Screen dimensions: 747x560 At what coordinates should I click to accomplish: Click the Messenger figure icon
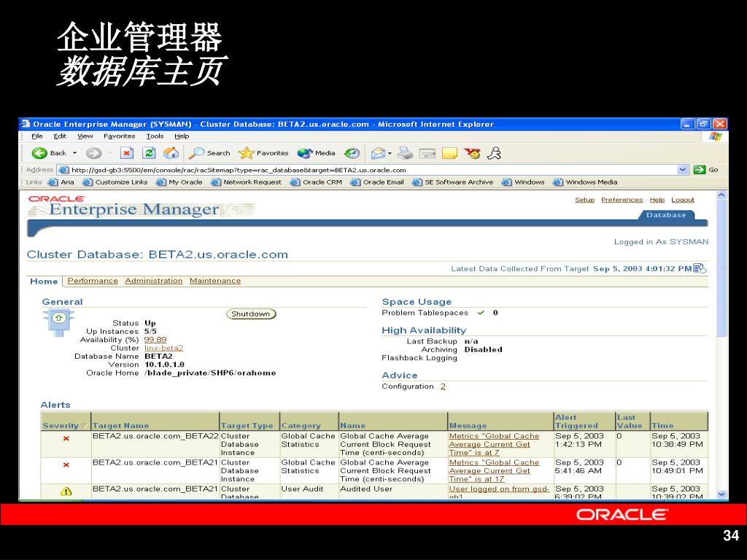pos(495,153)
